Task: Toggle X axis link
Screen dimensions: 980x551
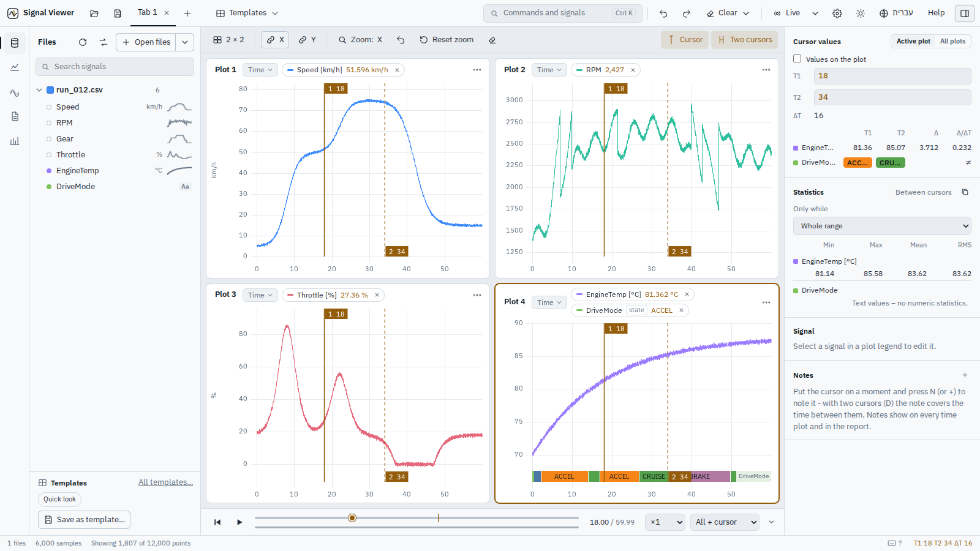Action: click(276, 40)
